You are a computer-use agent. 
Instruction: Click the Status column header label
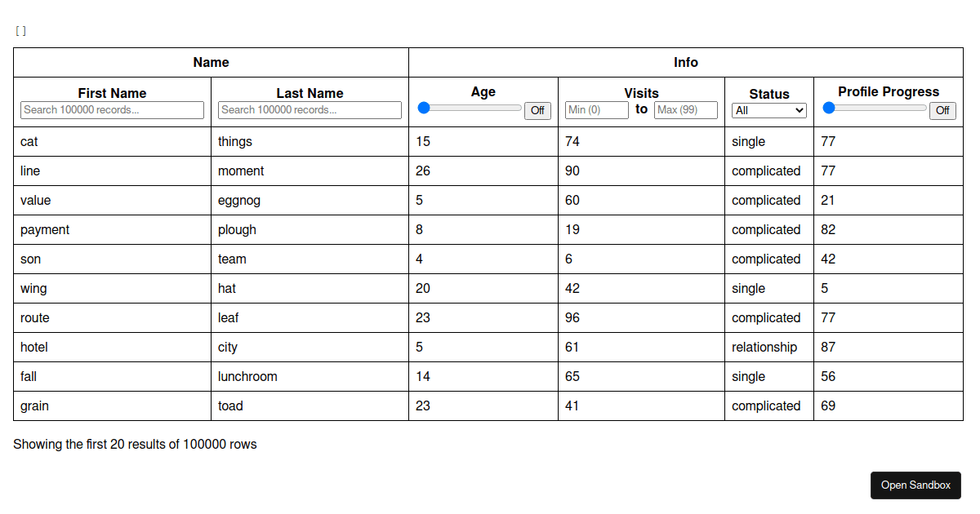point(768,94)
